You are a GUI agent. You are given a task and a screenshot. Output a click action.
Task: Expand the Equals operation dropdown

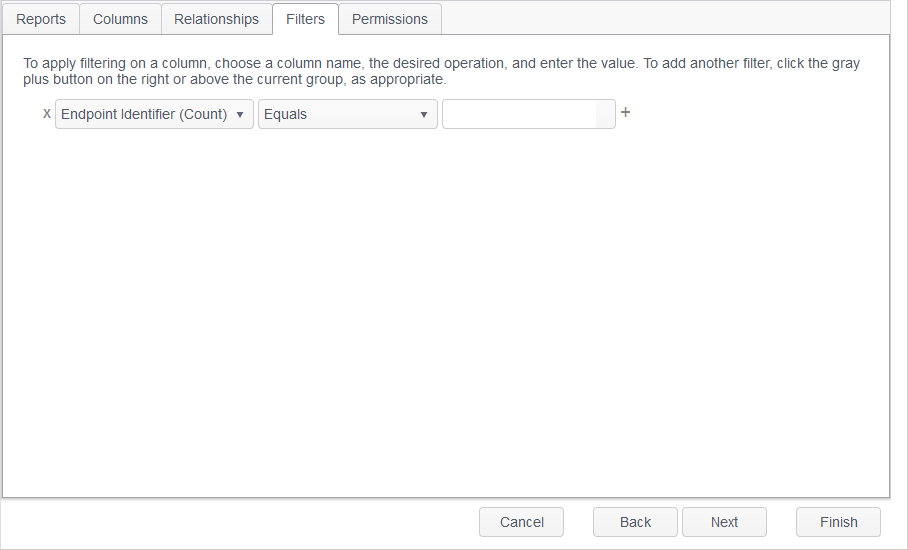click(x=340, y=114)
